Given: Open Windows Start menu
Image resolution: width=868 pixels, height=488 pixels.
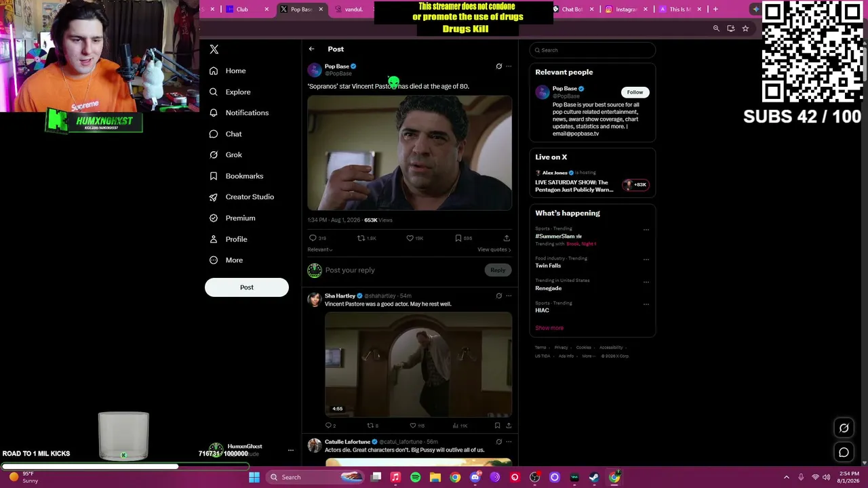Looking at the screenshot, I should click(x=254, y=477).
